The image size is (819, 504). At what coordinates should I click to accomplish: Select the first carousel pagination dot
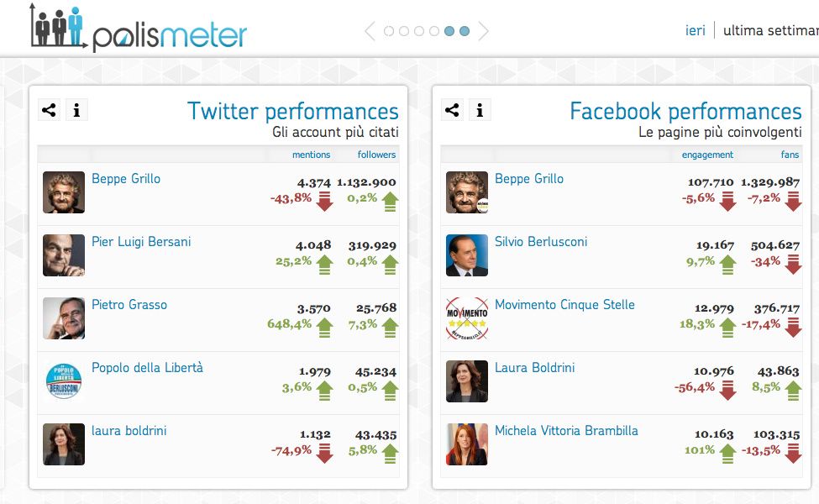[389, 31]
